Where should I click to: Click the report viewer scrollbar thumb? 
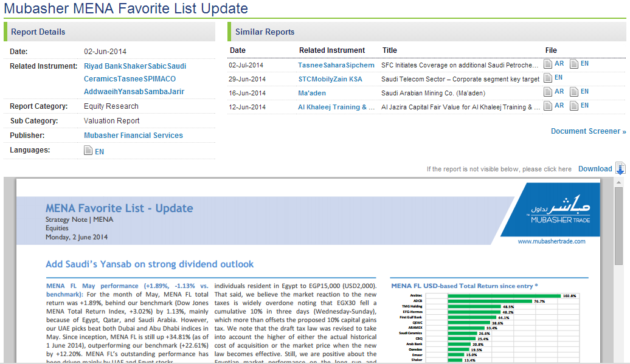pyautogui.click(x=618, y=226)
